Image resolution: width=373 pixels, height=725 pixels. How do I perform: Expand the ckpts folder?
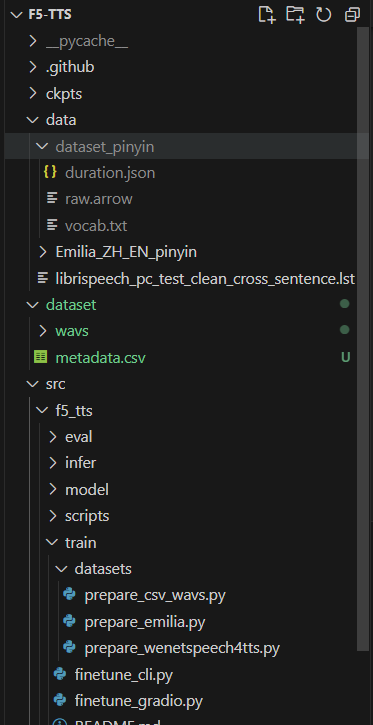tap(32, 94)
